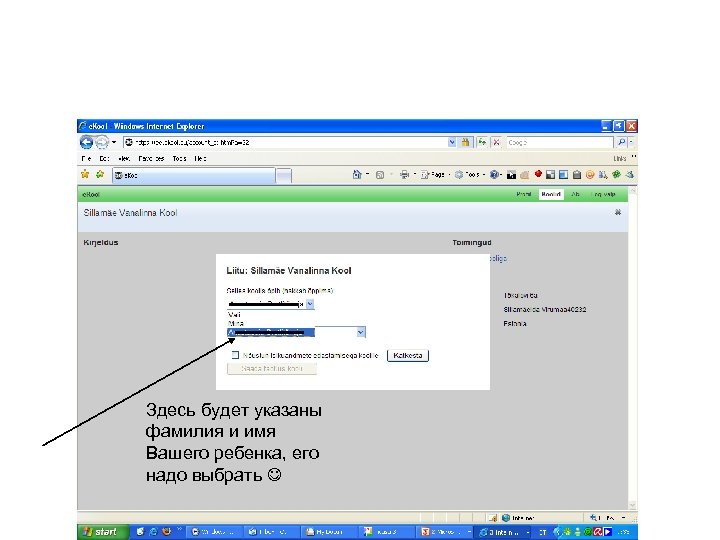Open the My Documents taskbar button

click(x=328, y=532)
